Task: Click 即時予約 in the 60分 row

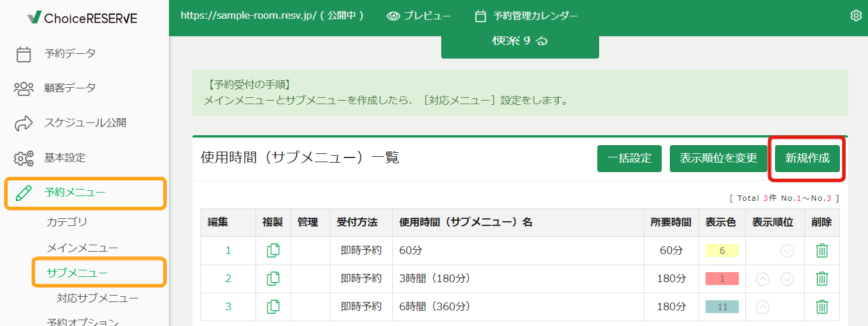Action: click(361, 250)
